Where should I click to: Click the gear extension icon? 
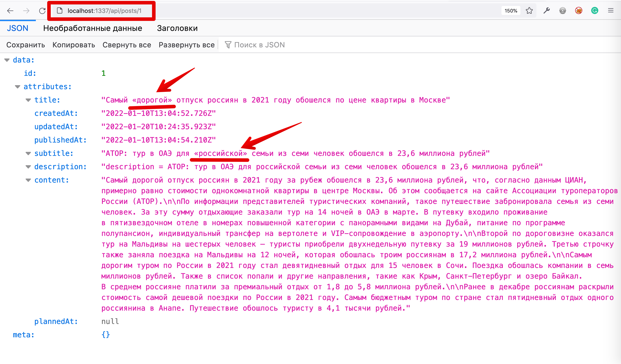[x=562, y=11]
